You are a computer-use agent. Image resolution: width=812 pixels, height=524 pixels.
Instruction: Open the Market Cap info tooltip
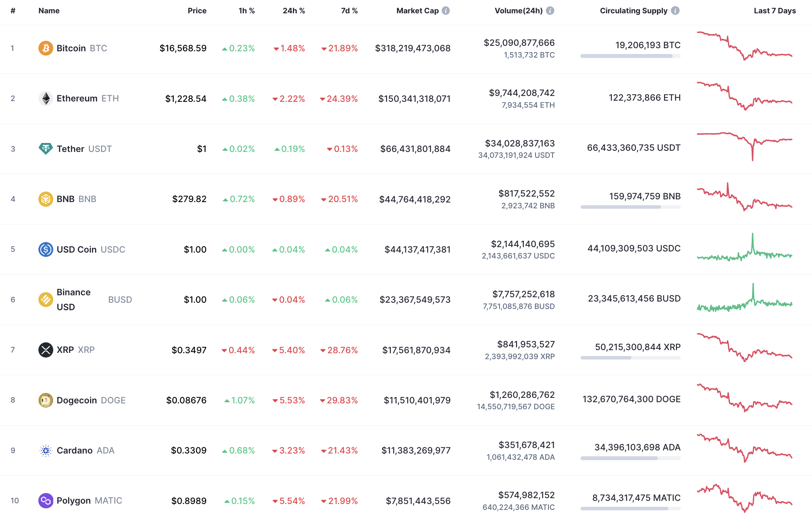point(446,11)
